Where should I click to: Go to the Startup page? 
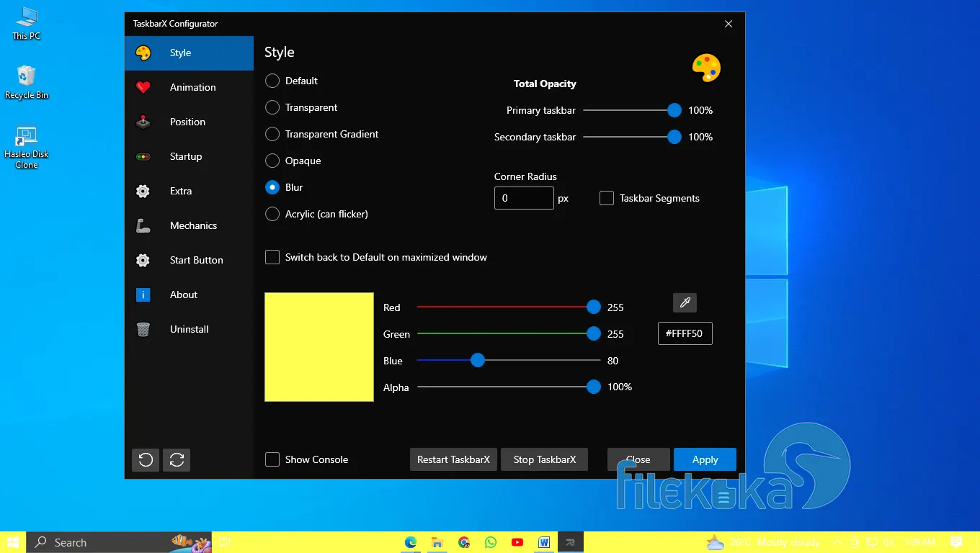coord(189,156)
